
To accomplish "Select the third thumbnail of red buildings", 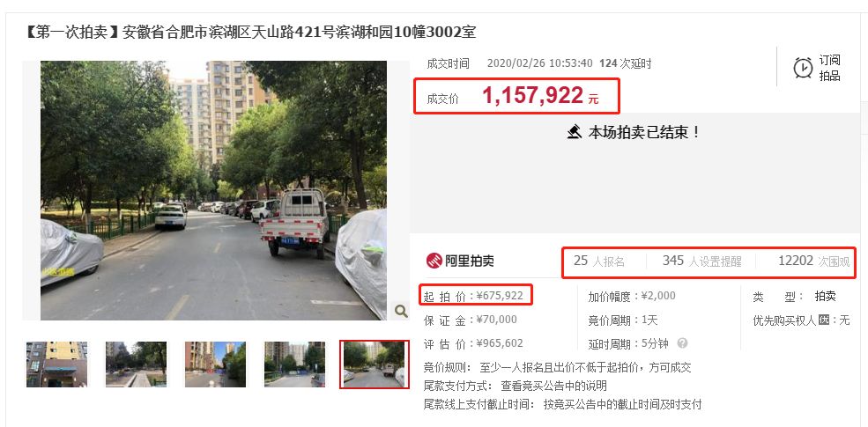I will coord(215,364).
